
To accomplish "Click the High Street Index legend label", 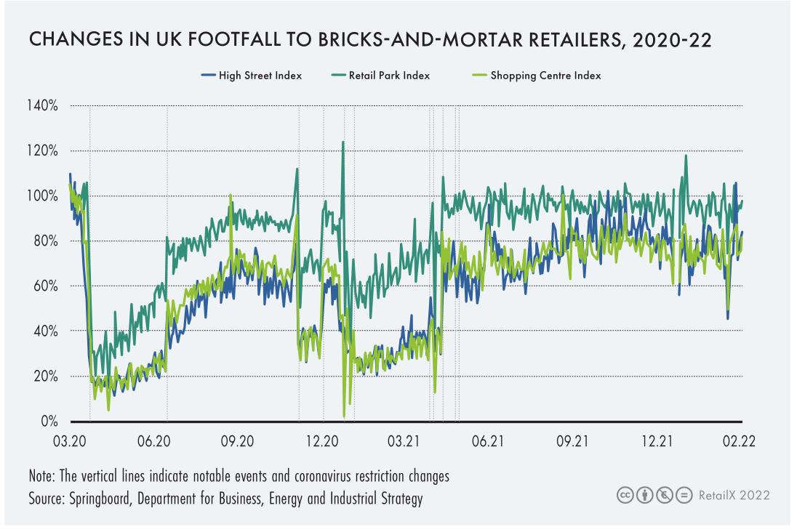I will (260, 76).
